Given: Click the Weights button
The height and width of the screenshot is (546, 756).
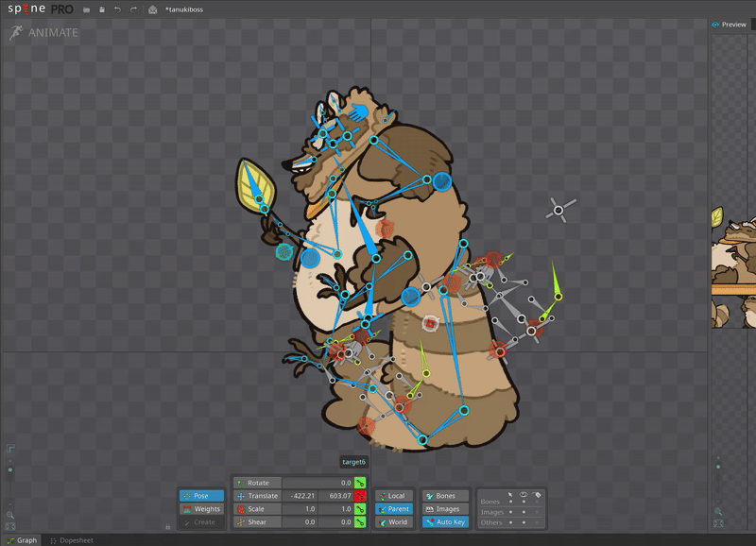Looking at the screenshot, I should (201, 509).
